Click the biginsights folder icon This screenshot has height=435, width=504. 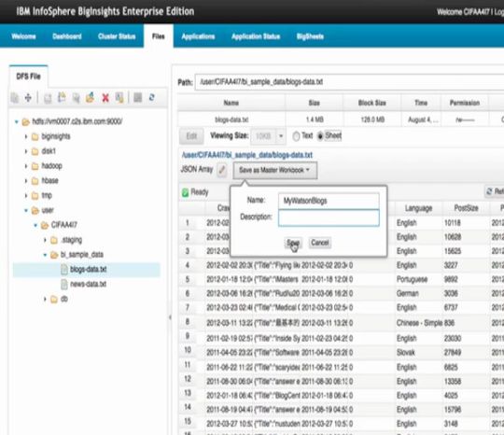(35, 137)
